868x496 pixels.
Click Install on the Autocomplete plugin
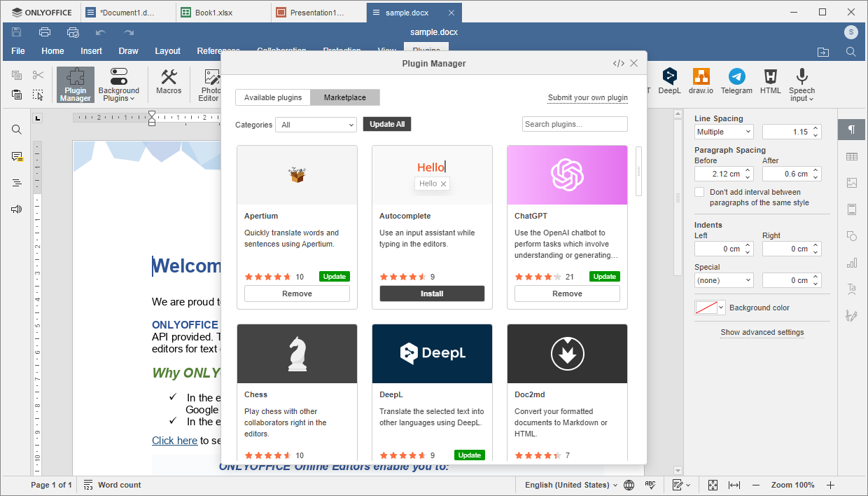[432, 293]
